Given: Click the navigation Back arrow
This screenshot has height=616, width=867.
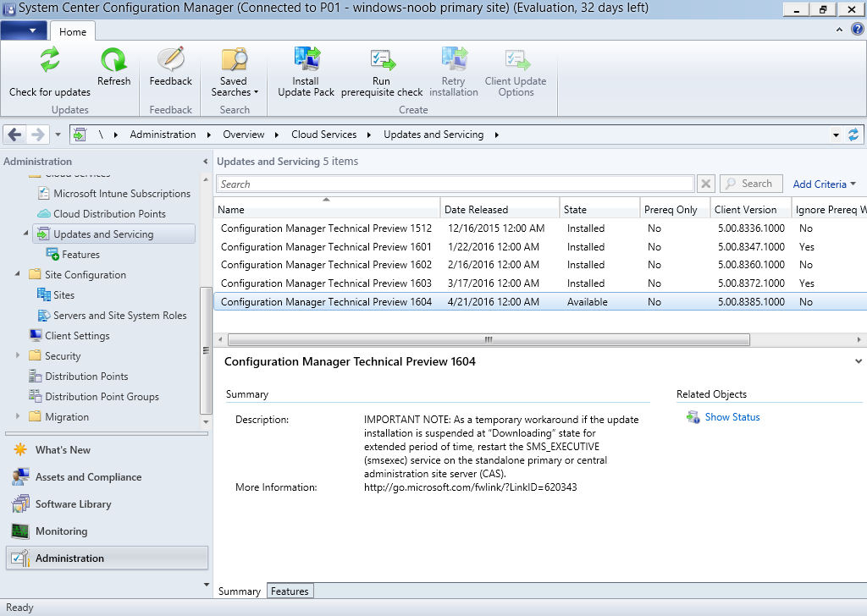Looking at the screenshot, I should pyautogui.click(x=15, y=135).
